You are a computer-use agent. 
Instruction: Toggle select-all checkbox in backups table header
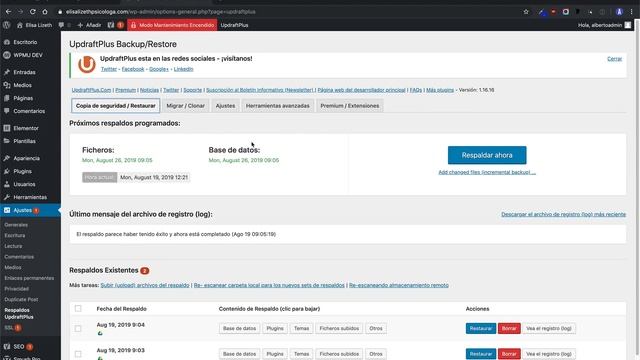coord(78,309)
